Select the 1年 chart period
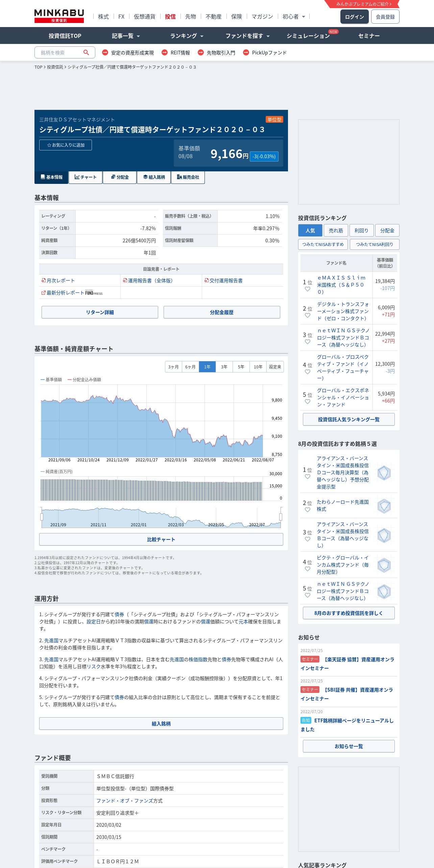This screenshot has width=434, height=868. (207, 367)
